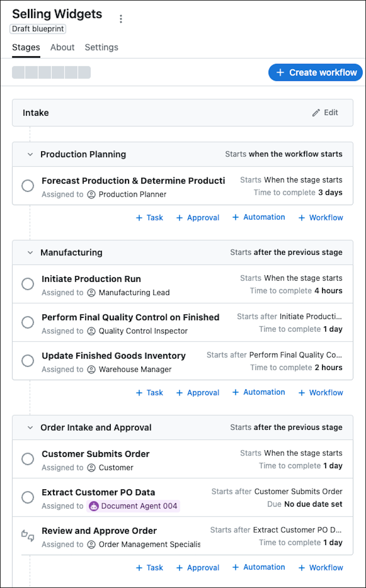Add a Workflow under Order Intake and Approval
The width and height of the screenshot is (366, 588).
coord(321,568)
